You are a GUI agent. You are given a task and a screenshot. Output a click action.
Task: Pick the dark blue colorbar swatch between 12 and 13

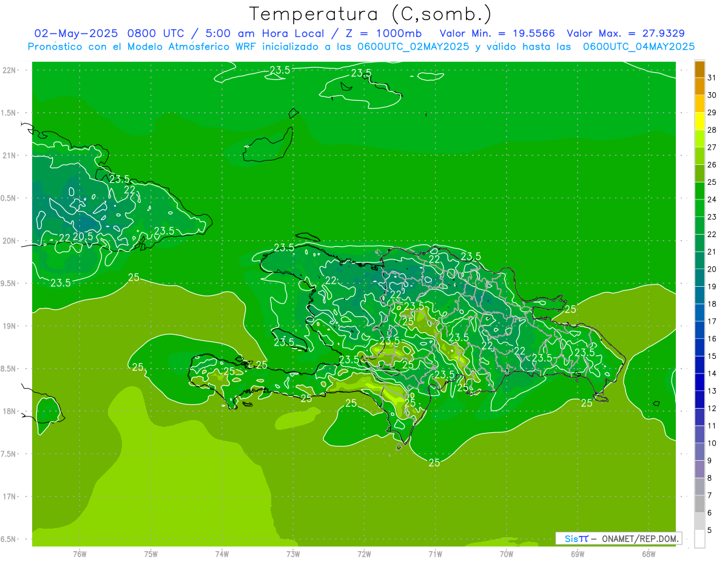pos(699,400)
